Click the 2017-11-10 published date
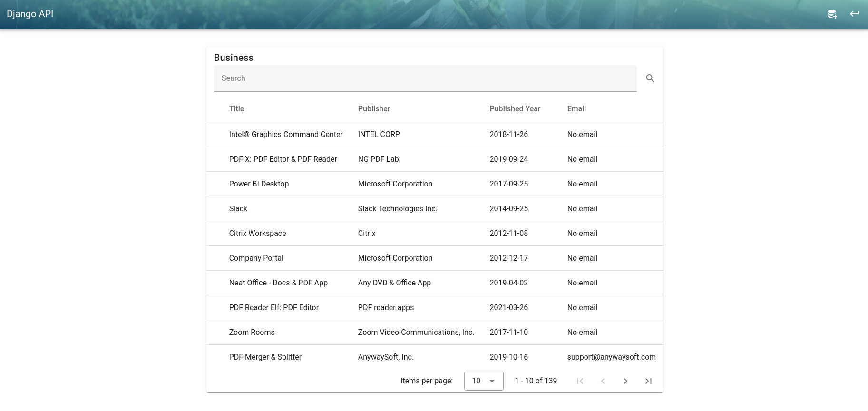Viewport: 868px width, 411px height. coord(509,333)
